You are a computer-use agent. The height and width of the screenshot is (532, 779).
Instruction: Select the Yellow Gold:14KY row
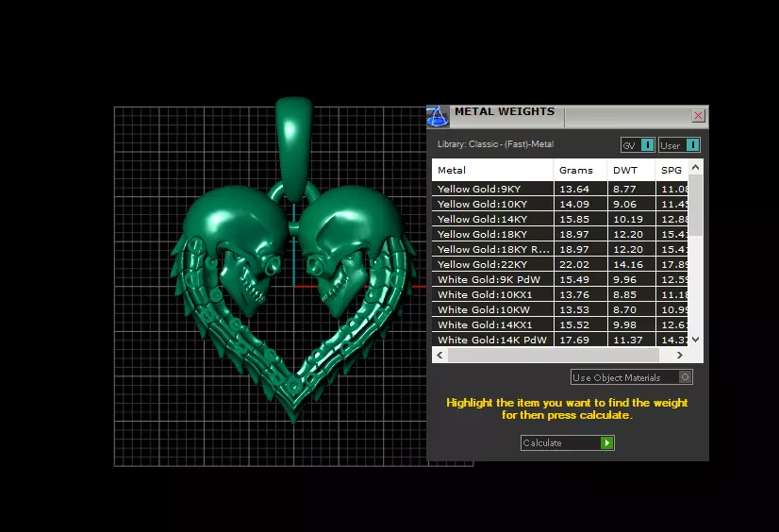coord(560,219)
